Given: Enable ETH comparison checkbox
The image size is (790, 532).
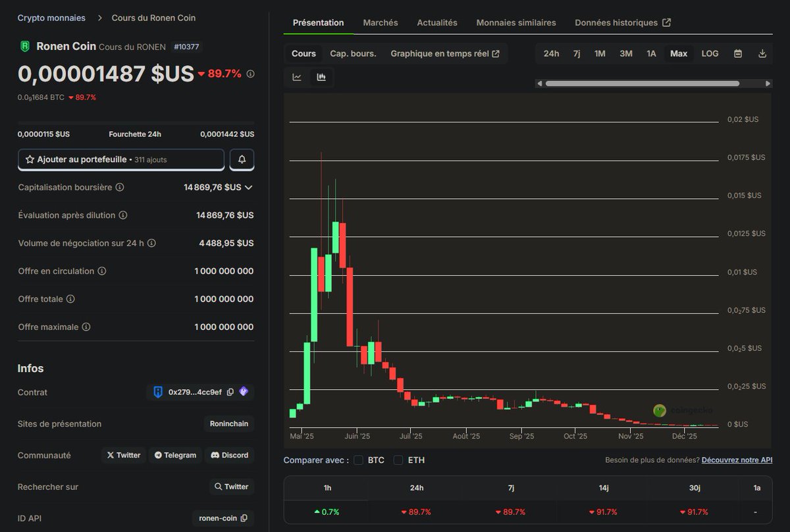Looking at the screenshot, I should click(x=398, y=460).
